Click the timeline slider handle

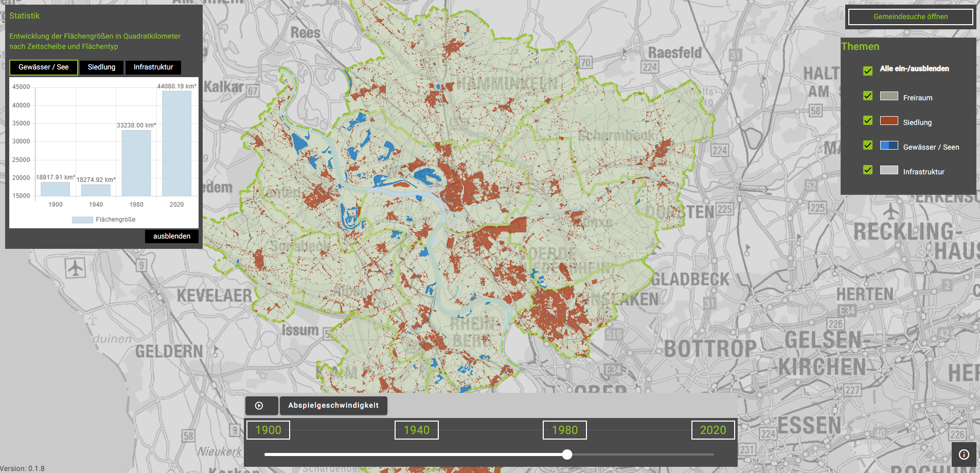coord(567,454)
